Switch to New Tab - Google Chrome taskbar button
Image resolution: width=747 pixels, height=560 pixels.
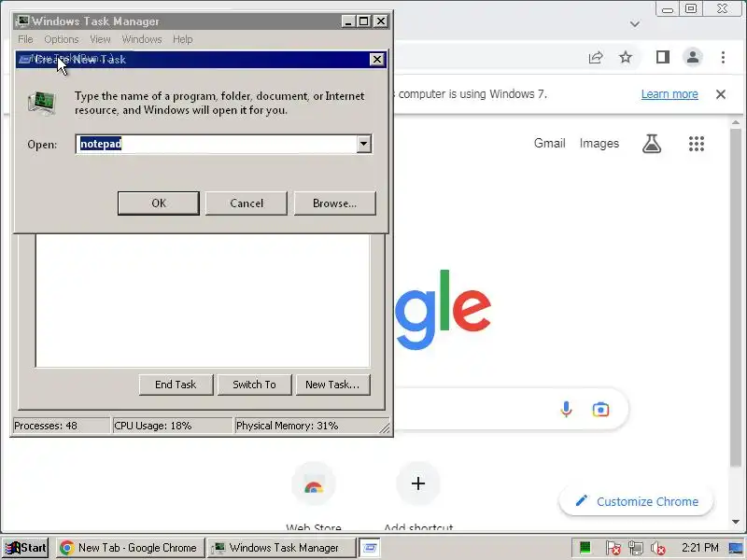tap(130, 548)
